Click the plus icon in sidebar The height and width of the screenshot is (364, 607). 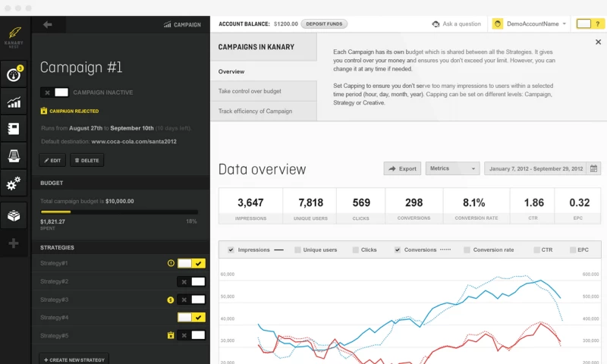pyautogui.click(x=15, y=243)
